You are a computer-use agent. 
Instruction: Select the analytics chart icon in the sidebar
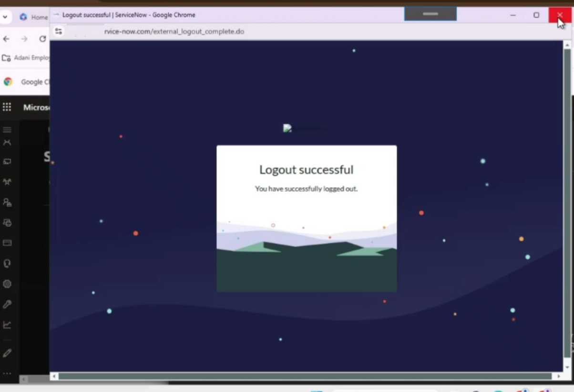pos(7,325)
